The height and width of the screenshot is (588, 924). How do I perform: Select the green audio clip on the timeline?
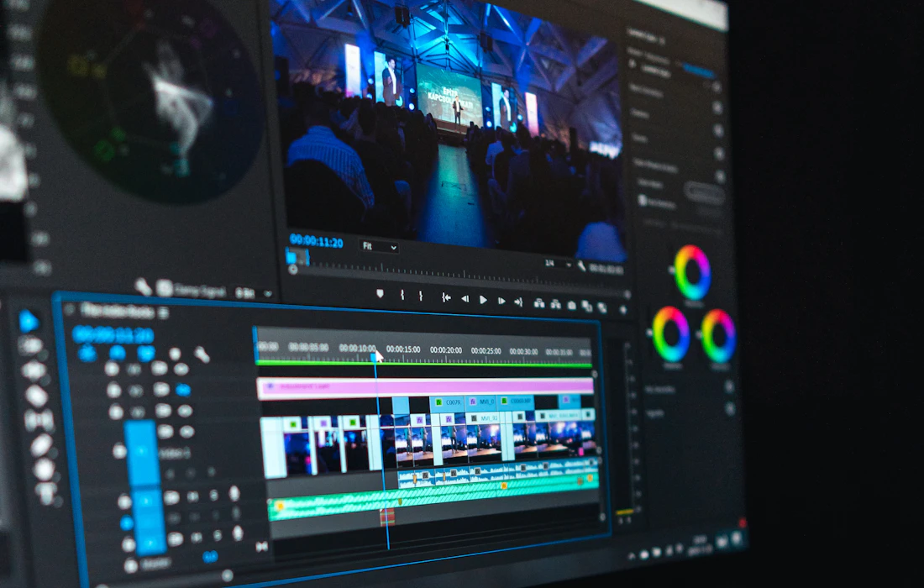(433, 496)
